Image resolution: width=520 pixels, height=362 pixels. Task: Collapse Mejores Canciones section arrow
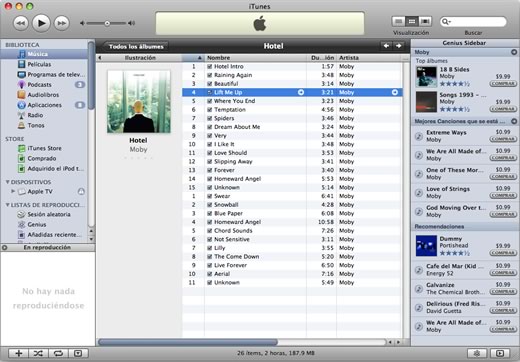(514, 121)
